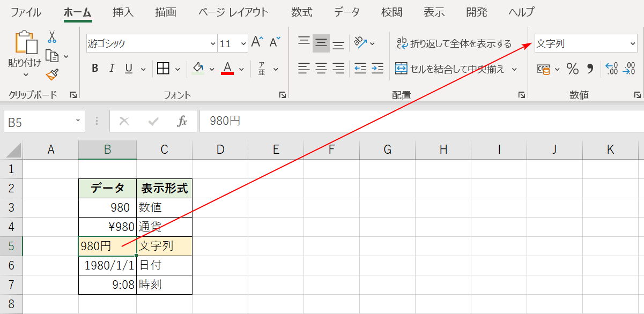Open the 配置 group dialog launcher
This screenshot has width=644, height=314.
(522, 95)
